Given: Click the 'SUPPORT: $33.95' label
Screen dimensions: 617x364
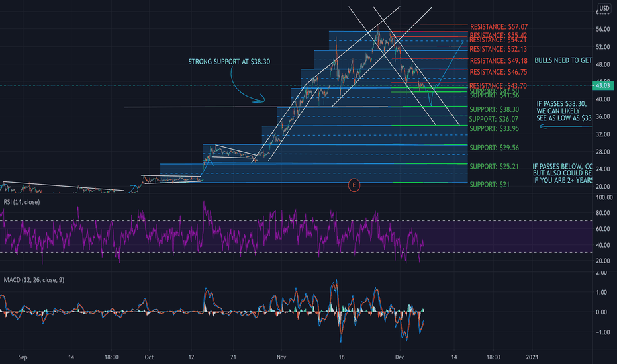Looking at the screenshot, I should [495, 128].
